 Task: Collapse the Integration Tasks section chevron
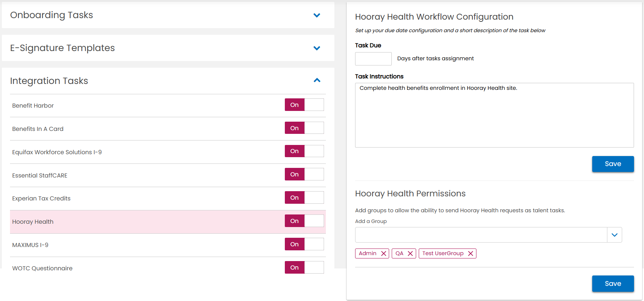point(317,80)
